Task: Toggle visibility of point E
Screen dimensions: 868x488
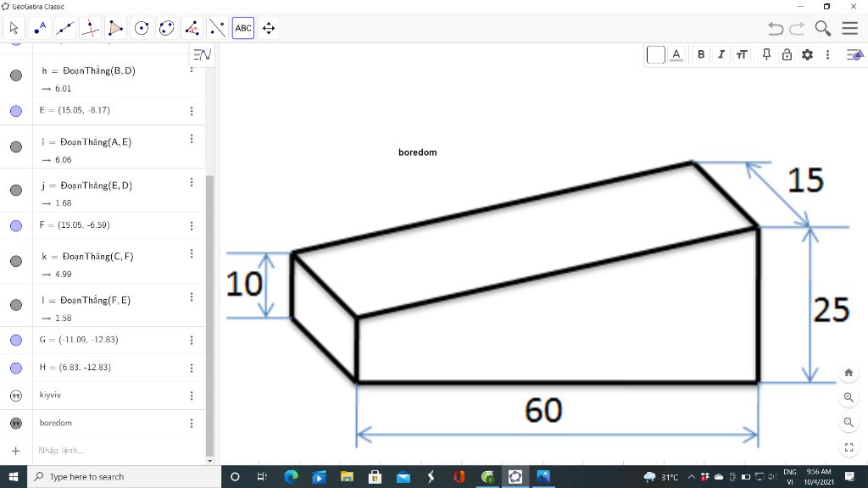Action: 16,111
